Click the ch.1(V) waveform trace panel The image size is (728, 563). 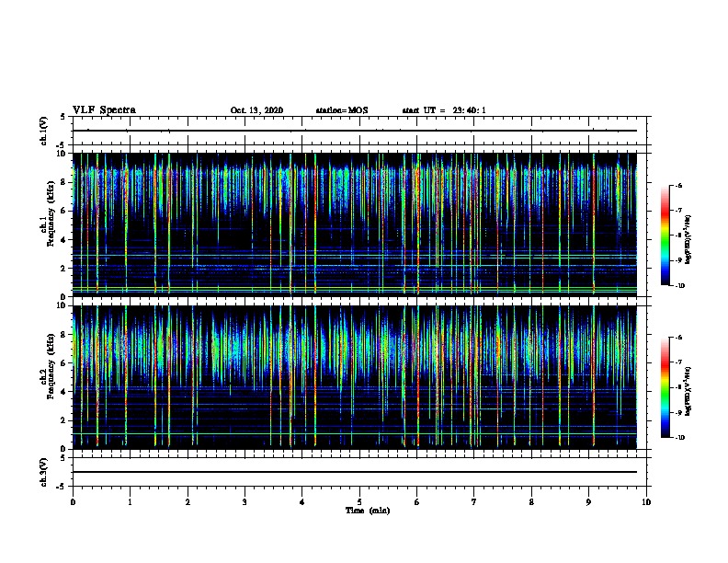click(x=359, y=131)
